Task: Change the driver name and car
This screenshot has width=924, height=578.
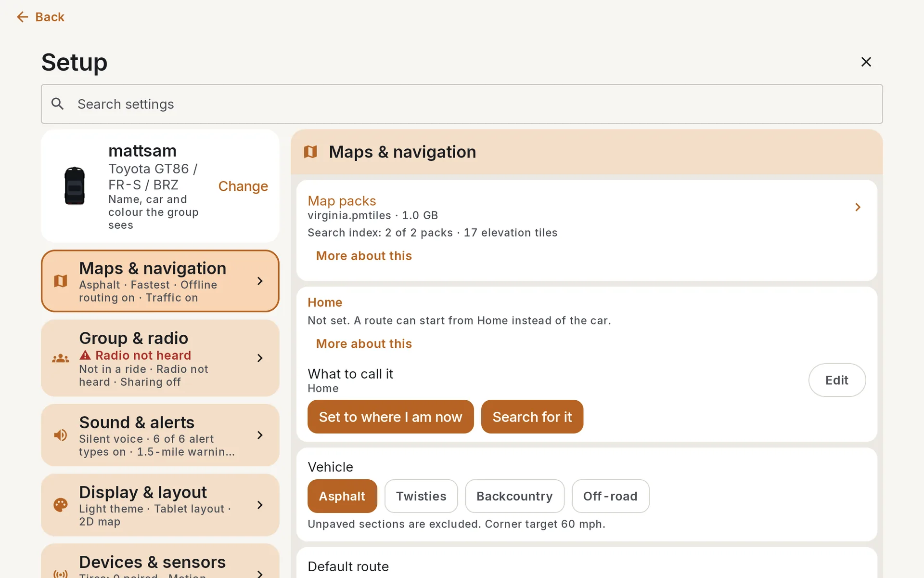Action: click(x=243, y=186)
